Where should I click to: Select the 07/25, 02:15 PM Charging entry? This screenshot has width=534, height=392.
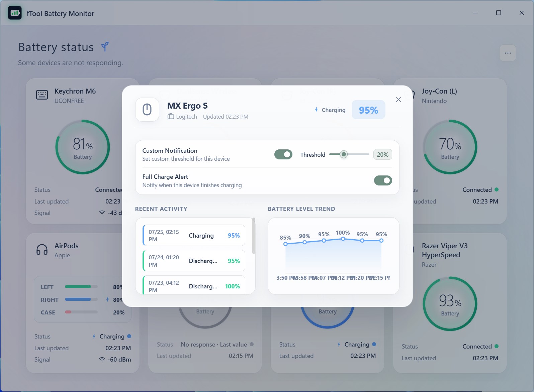pyautogui.click(x=194, y=236)
